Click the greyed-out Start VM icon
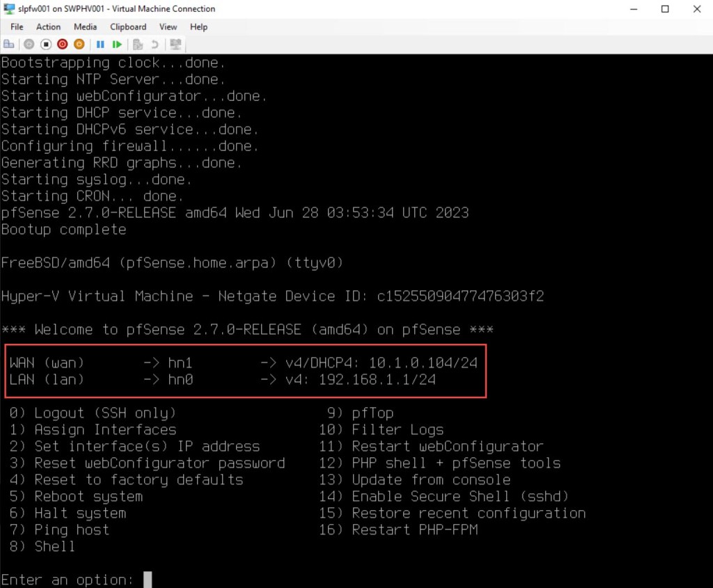 pos(29,44)
